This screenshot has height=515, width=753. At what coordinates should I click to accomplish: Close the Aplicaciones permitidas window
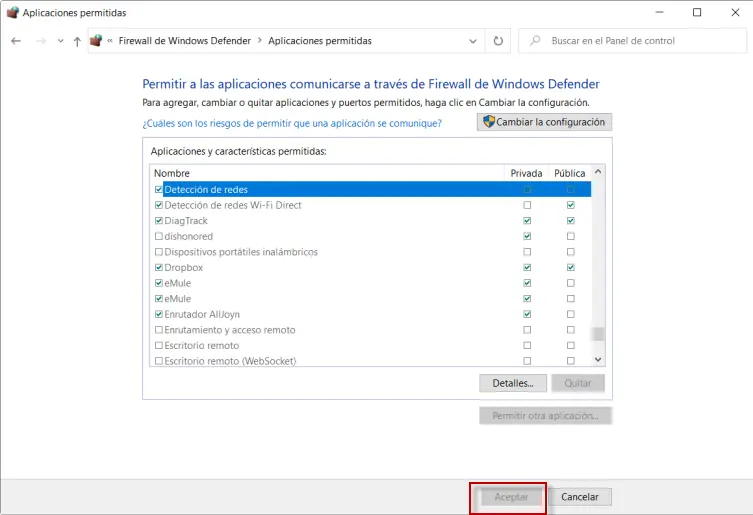(735, 12)
